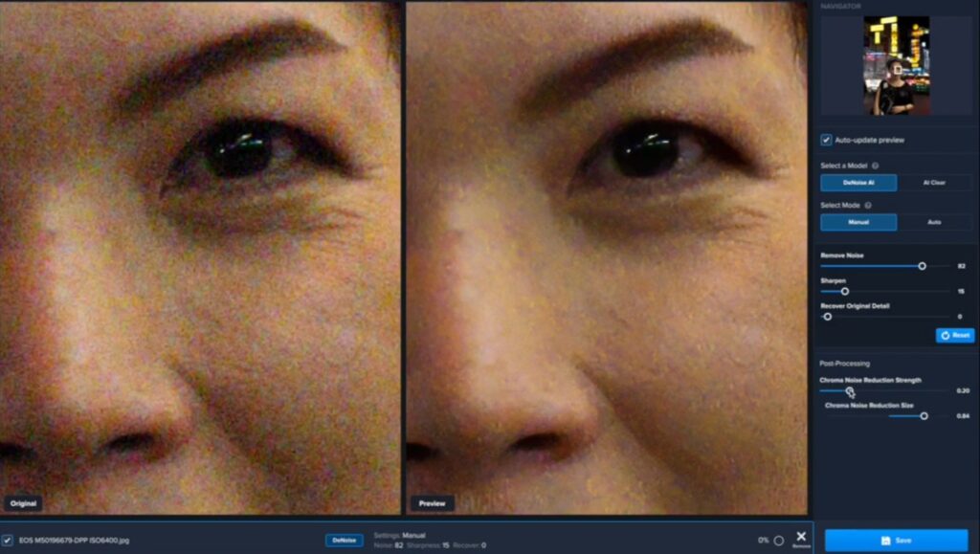Click the Navigator thumbnail image
The height and width of the screenshot is (554, 980).
[896, 65]
